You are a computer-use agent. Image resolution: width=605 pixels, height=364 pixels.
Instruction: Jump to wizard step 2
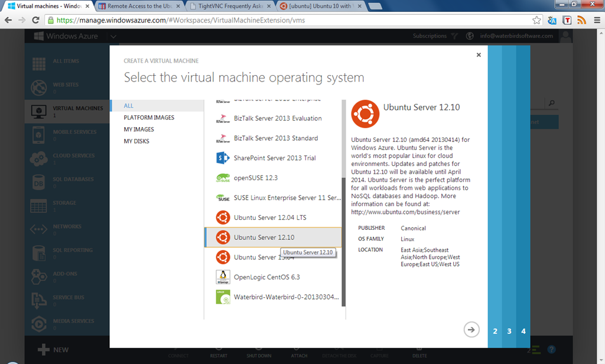click(495, 331)
